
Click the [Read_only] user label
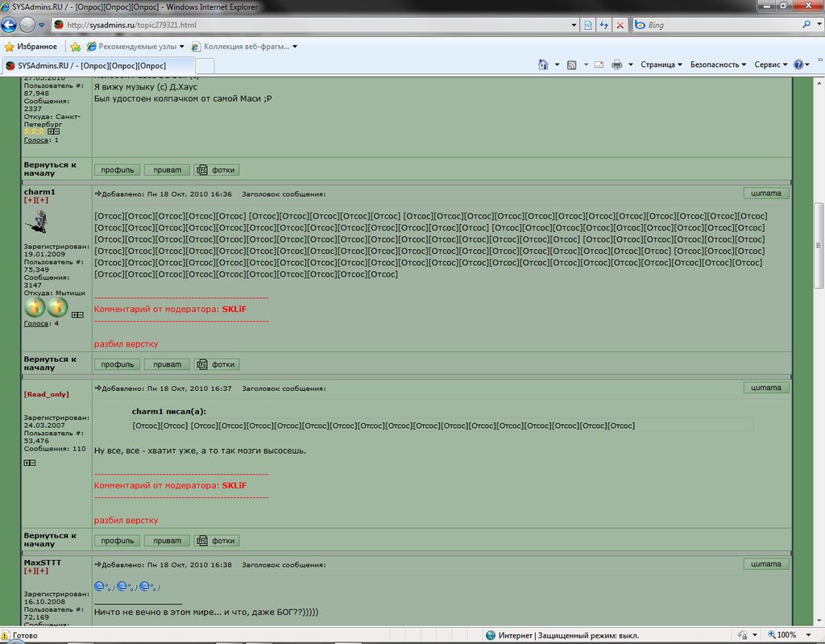46,394
